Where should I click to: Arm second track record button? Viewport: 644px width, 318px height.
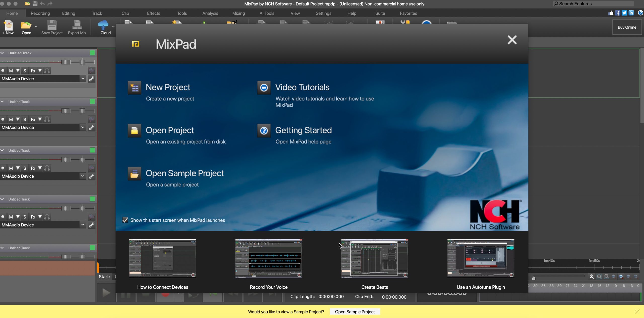tap(3, 119)
